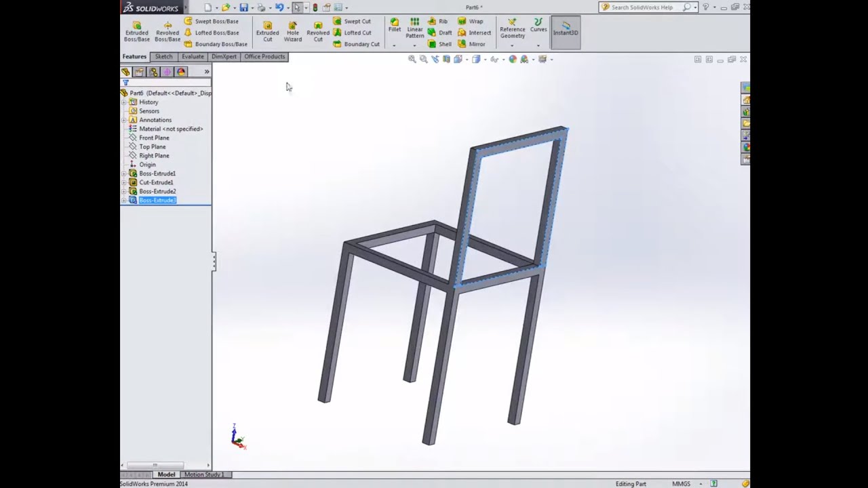Activate the Revolved Cut tool
Screen dimensions: 868x488
click(x=318, y=32)
